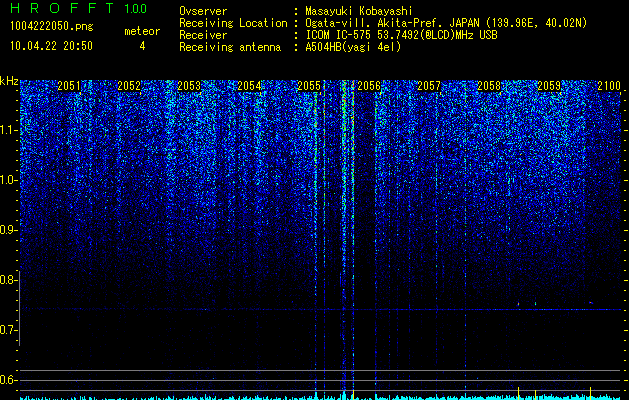Viewport: 629px width, 400px height.
Task: Click the Ovserver field label
Action: point(203,12)
